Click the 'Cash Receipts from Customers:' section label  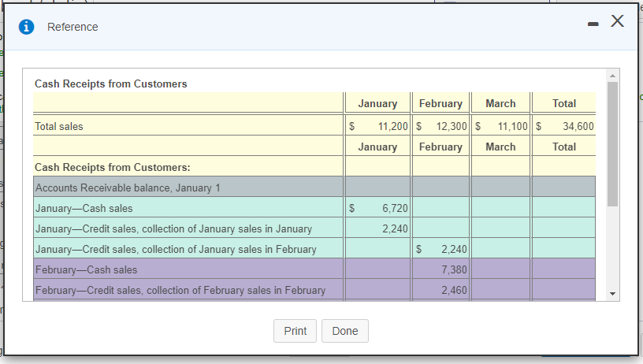click(113, 167)
